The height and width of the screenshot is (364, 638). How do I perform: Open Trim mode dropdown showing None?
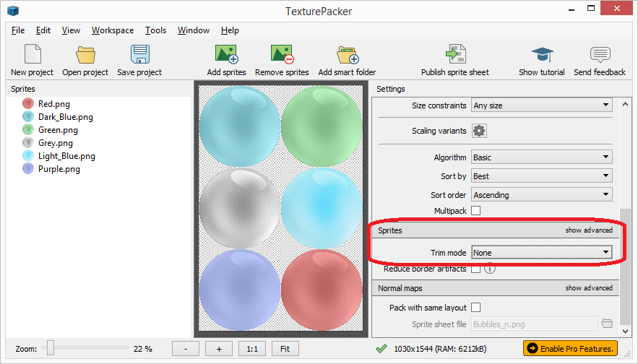point(542,253)
